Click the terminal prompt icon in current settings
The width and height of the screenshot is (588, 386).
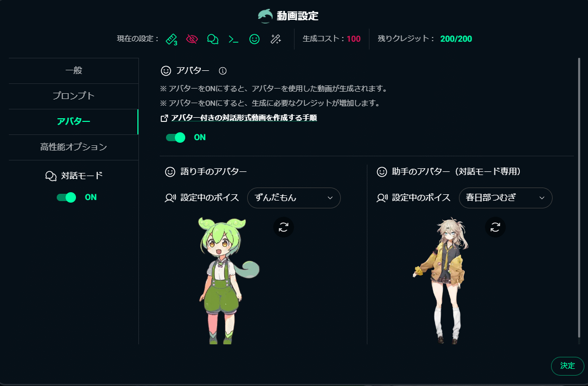tap(233, 39)
